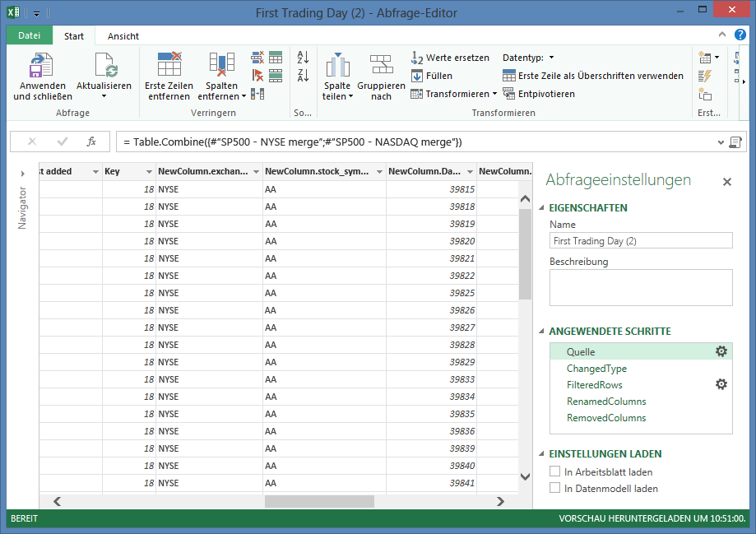Sort descending Z to A
The image size is (756, 534).
click(x=303, y=75)
